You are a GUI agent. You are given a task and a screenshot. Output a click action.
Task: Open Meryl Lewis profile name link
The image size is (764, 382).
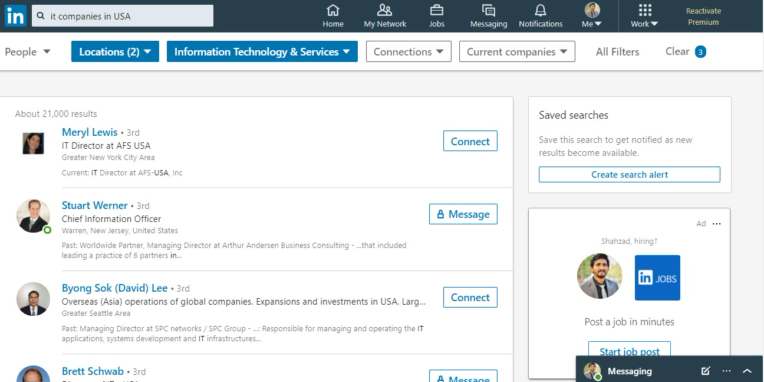click(x=90, y=132)
